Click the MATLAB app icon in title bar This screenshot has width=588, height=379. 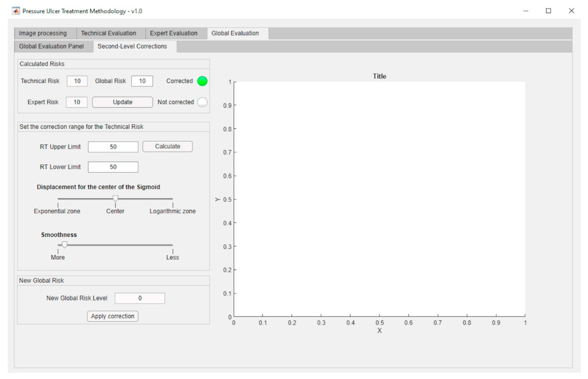pyautogui.click(x=16, y=11)
